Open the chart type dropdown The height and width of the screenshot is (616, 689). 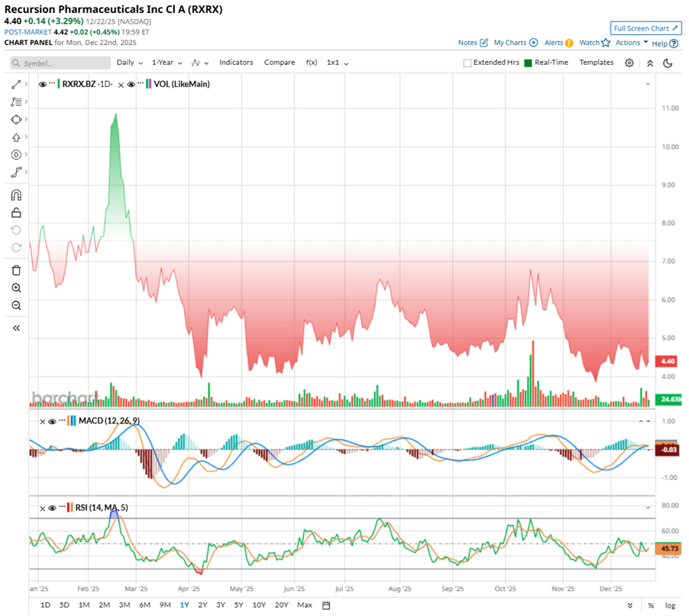[200, 63]
